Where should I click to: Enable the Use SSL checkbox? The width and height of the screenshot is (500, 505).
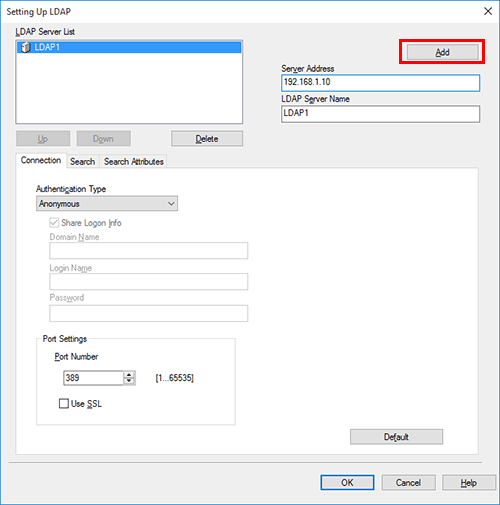(x=64, y=404)
